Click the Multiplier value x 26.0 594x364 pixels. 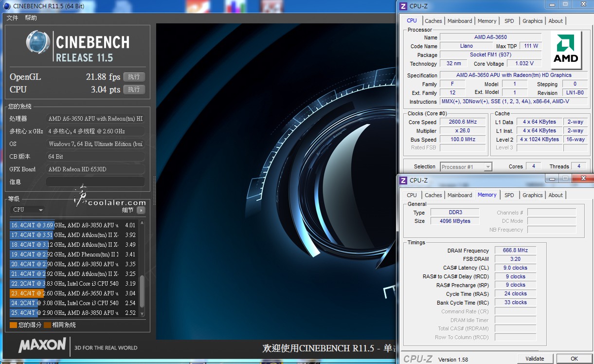pos(463,131)
